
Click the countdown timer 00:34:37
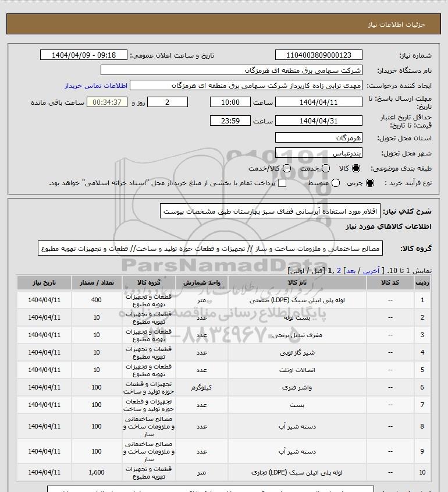[107, 102]
